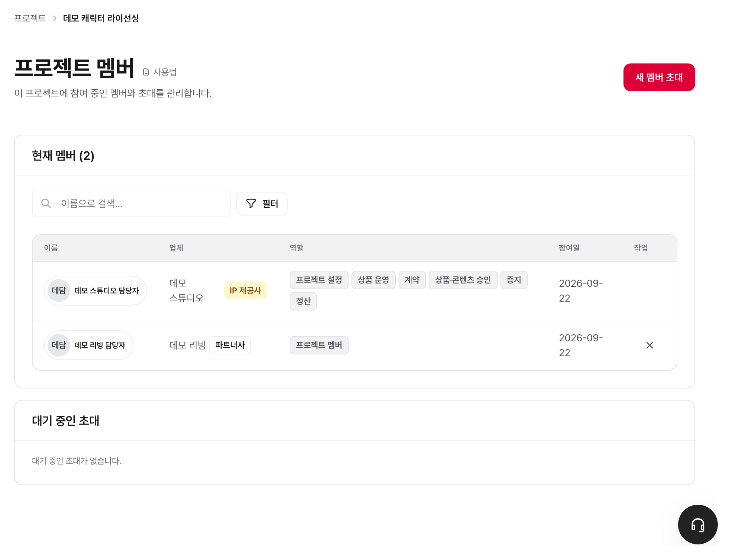
Task: Click the 상품·콘텐츠 승인 role tag
Action: click(463, 280)
